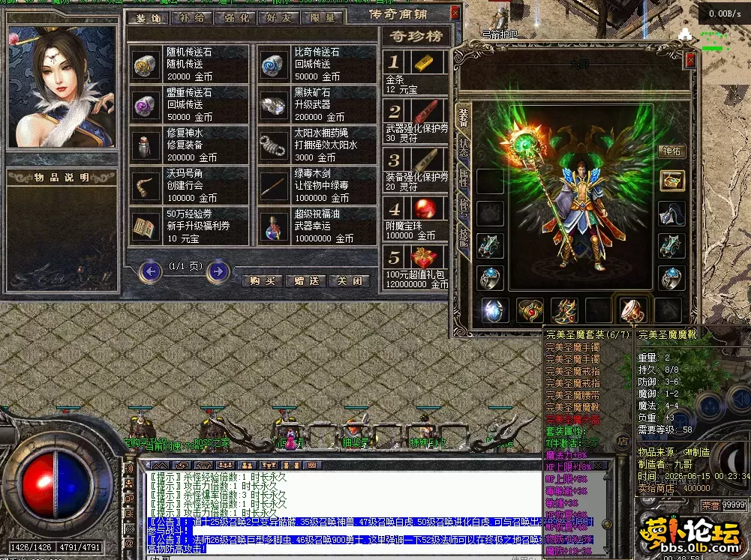Close the 传奇商铺 shop window
Viewport: 751px width, 560px height.
pyautogui.click(x=455, y=13)
